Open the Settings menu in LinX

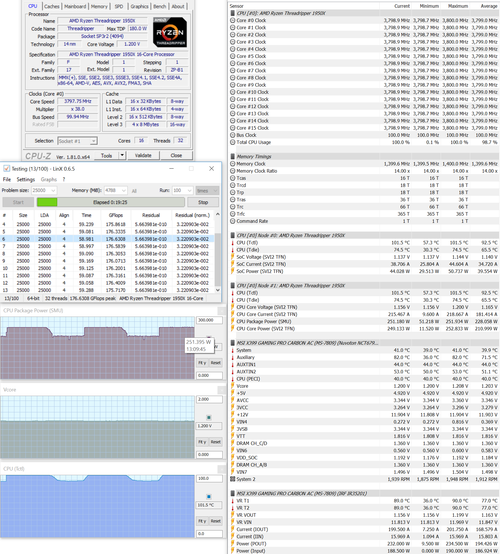[26, 179]
